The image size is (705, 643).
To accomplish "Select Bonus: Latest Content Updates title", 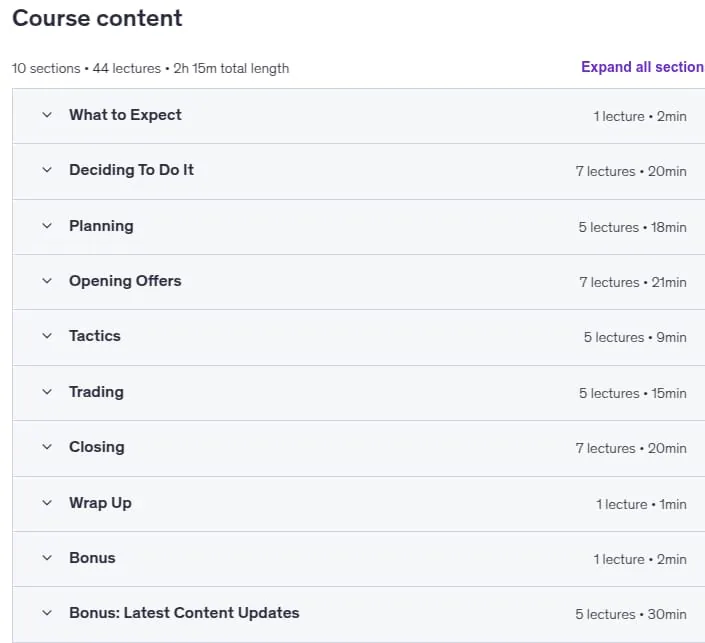I will (184, 613).
